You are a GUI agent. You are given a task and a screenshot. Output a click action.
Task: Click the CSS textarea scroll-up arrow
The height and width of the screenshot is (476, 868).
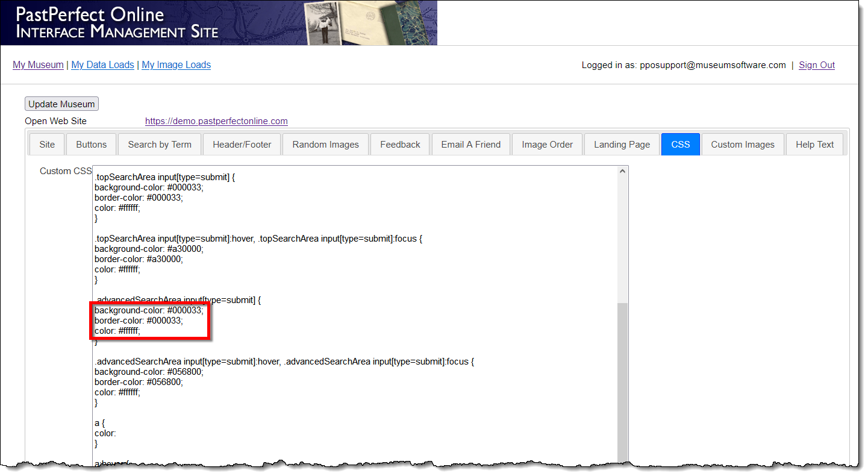pos(623,172)
